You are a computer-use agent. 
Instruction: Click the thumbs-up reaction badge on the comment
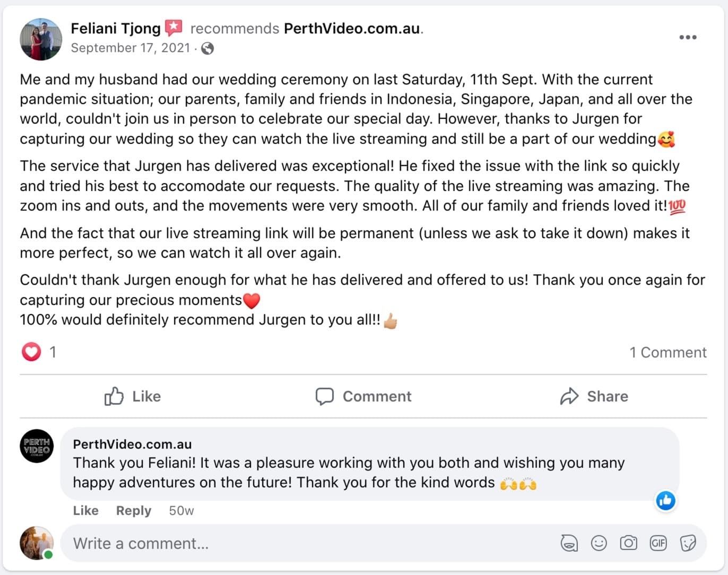click(x=665, y=500)
